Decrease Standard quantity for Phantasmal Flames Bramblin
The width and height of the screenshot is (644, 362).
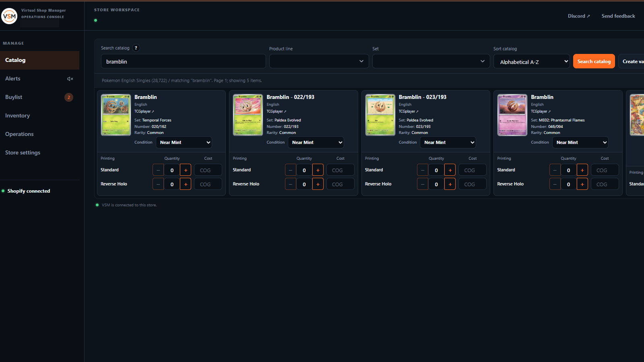[555, 170]
